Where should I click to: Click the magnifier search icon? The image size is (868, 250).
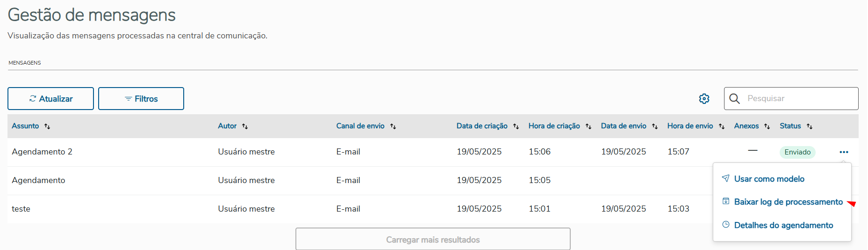coord(734,99)
